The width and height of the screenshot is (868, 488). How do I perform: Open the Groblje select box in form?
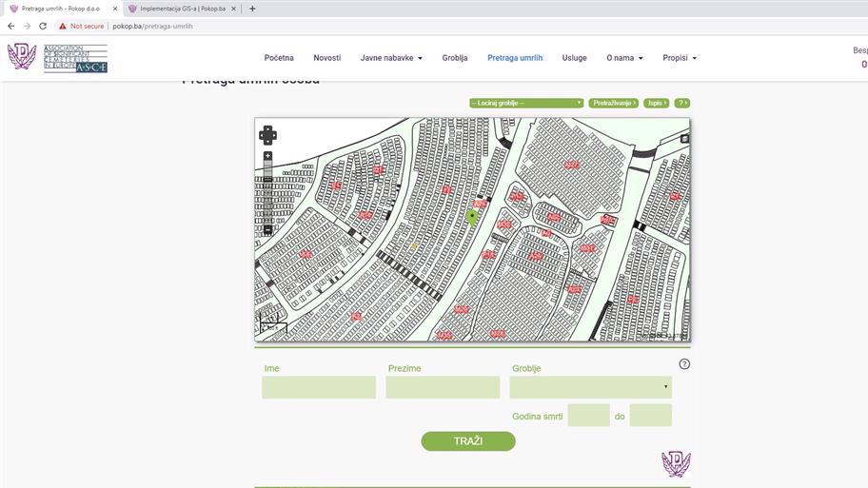[591, 387]
